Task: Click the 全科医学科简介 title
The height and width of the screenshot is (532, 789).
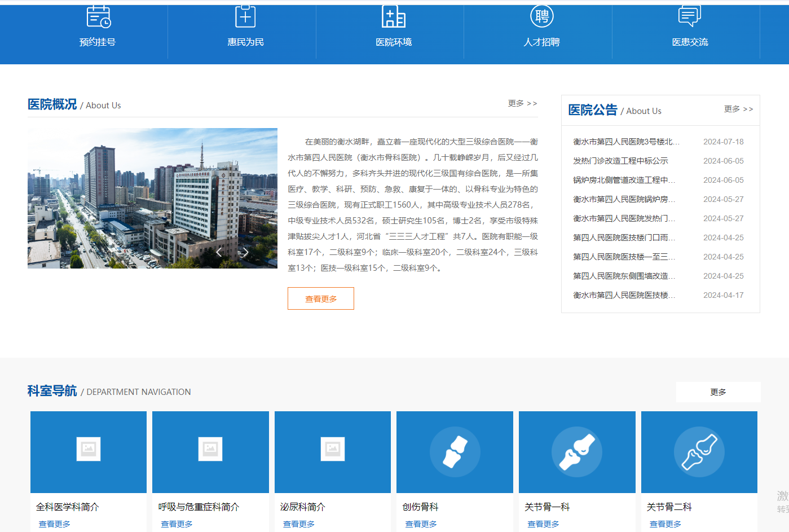Action: point(68,507)
